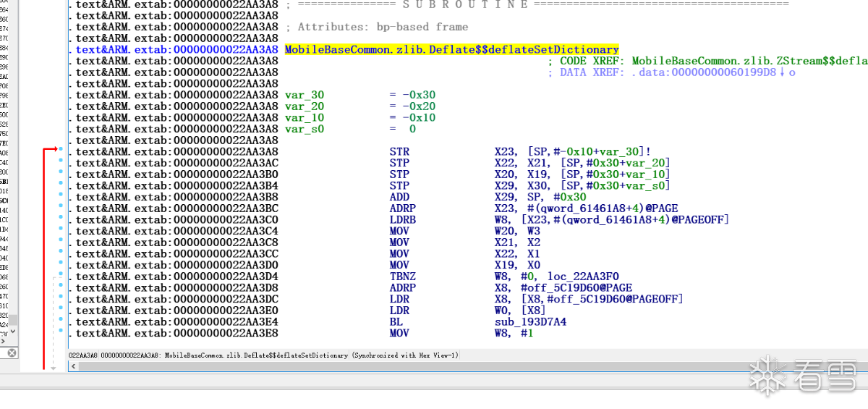The image size is (868, 409).
Task: Click the ADD mnemonic at 22AA3B8
Action: tap(399, 196)
